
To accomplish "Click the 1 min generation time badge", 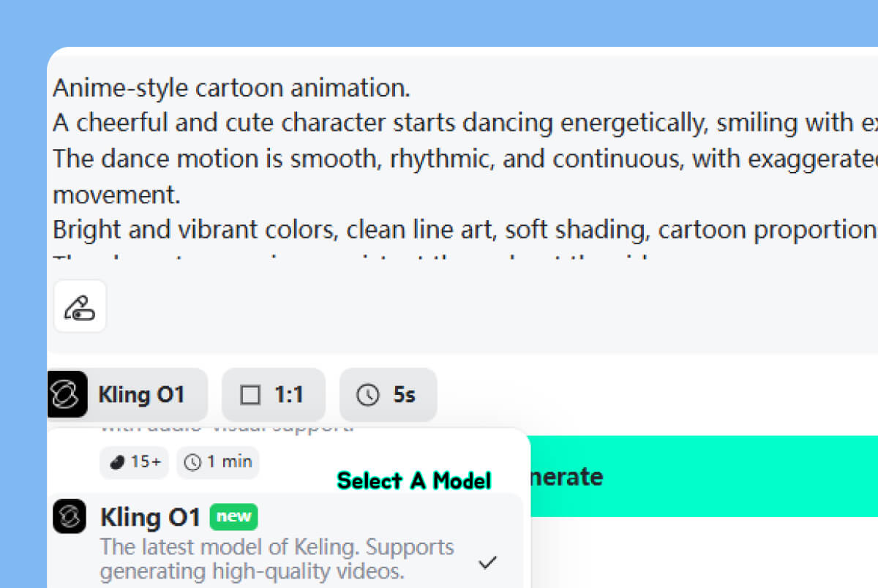I will click(217, 462).
